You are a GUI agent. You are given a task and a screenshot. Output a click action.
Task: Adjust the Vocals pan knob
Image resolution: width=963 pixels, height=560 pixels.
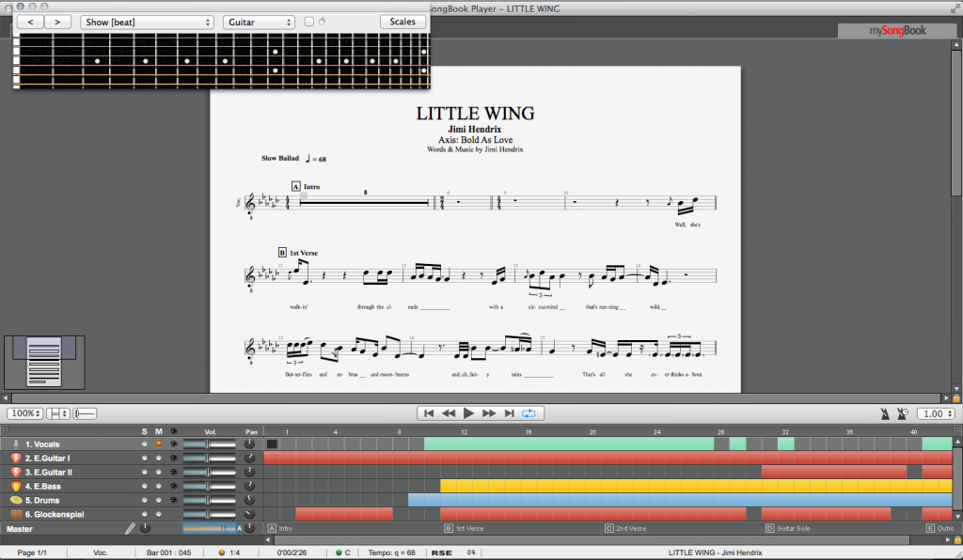point(249,443)
